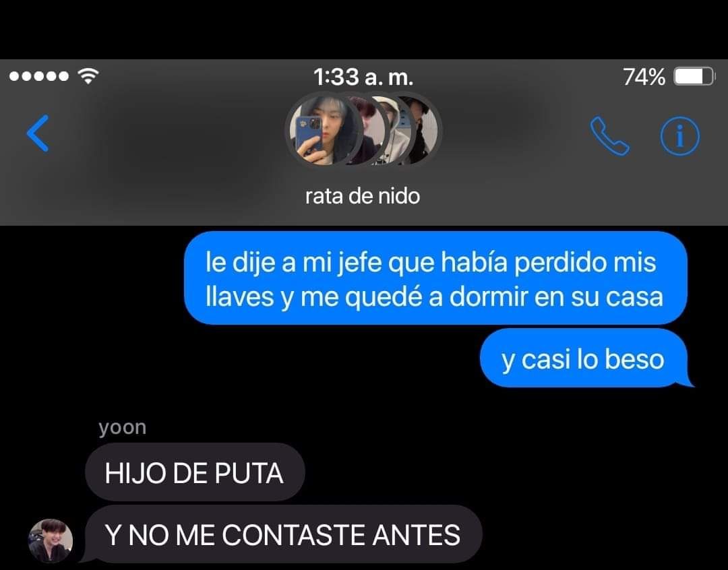728x570 pixels.
Task: Select the 'Y NO ME CONTASTE ANTES' message
Action: click(x=283, y=534)
